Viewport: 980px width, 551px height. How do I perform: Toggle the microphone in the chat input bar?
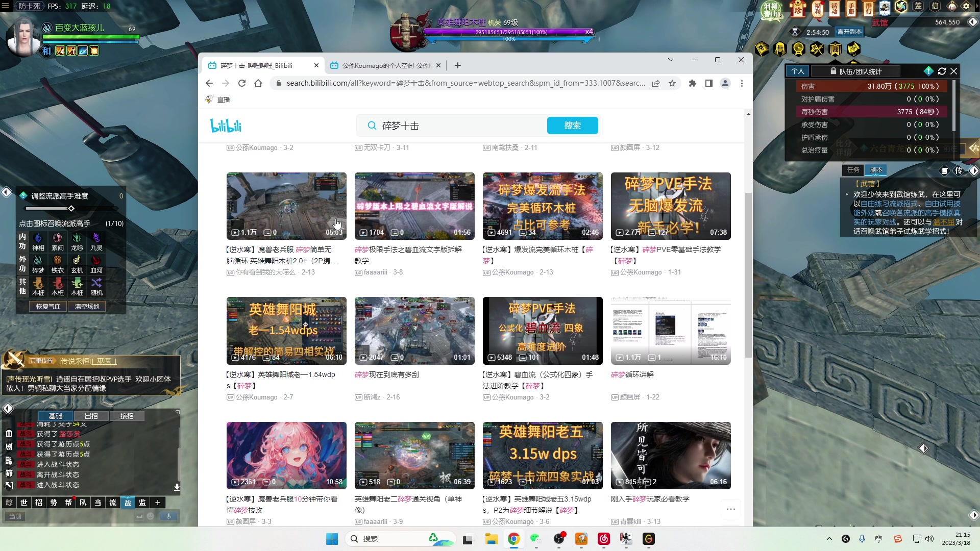(168, 516)
